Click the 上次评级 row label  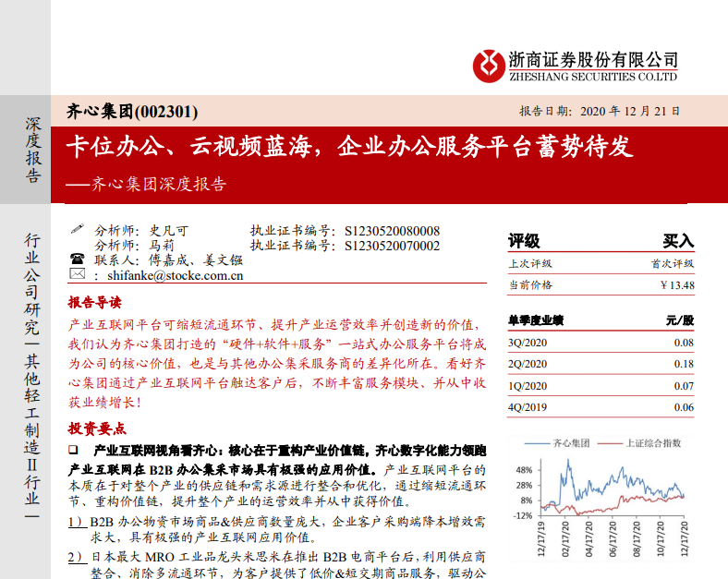(530, 263)
